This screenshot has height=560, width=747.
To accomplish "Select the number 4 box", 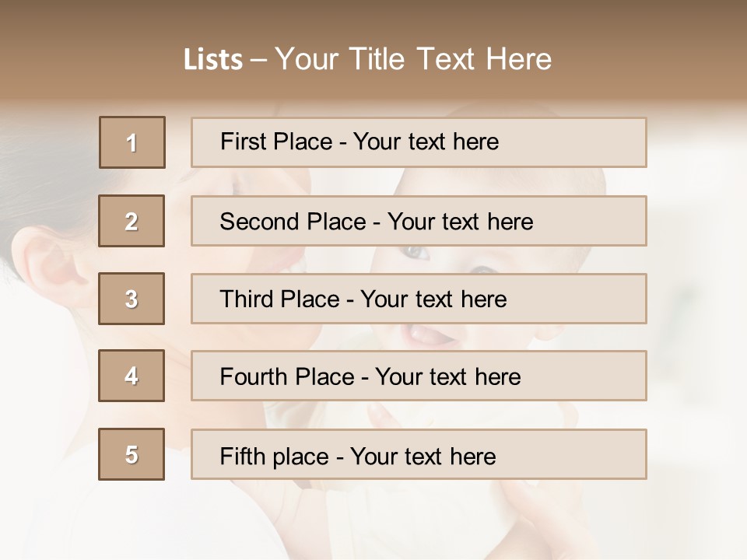I will [x=132, y=376].
